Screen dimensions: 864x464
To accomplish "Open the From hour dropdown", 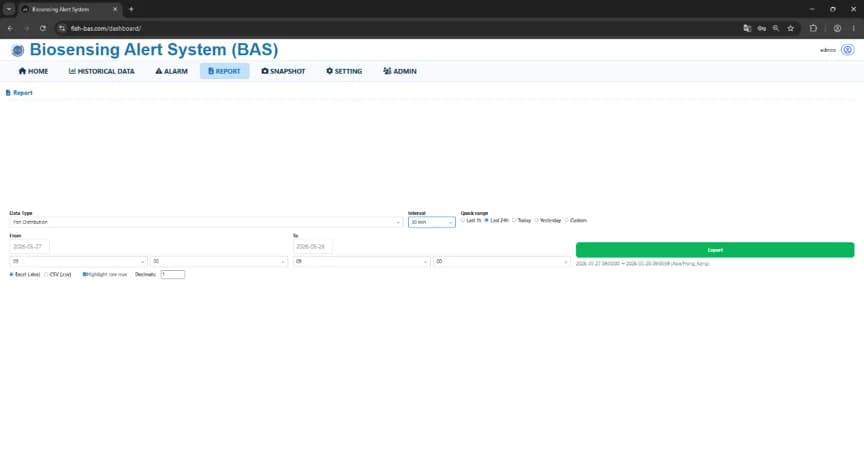I will tap(78, 261).
